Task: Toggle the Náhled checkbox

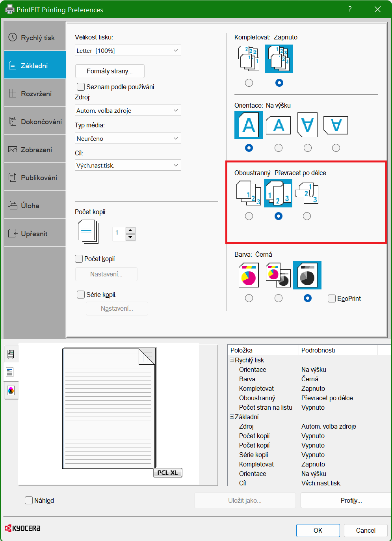Action: coord(29,500)
